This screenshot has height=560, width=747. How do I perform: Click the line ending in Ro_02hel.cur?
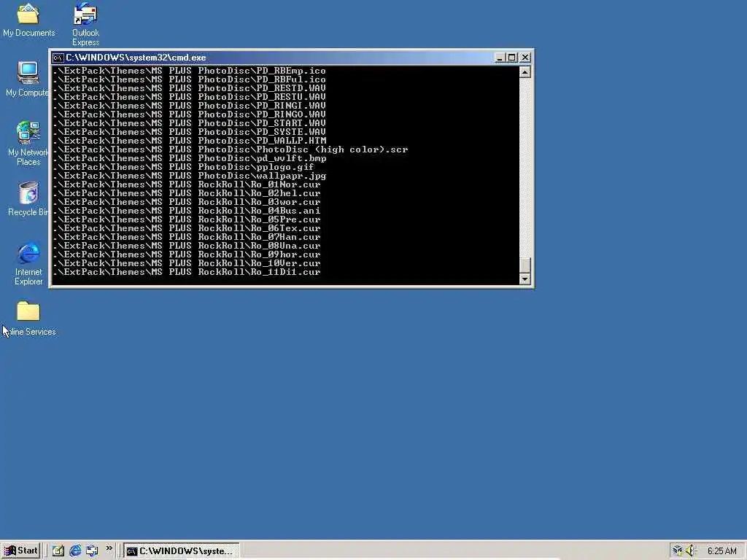[187, 193]
